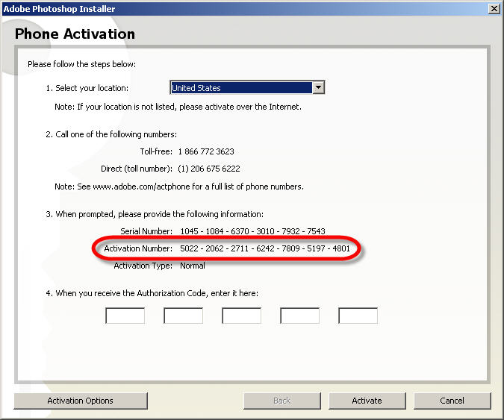Click the third Authorization Code box
The height and width of the screenshot is (420, 504).
click(241, 316)
